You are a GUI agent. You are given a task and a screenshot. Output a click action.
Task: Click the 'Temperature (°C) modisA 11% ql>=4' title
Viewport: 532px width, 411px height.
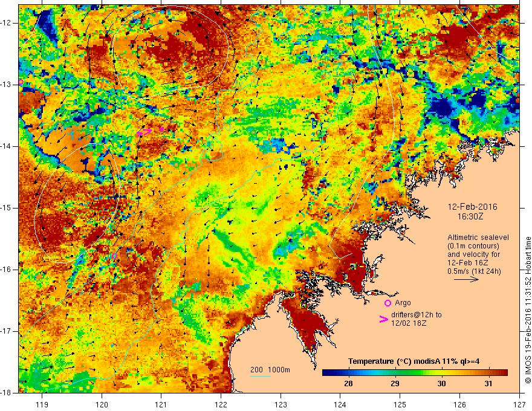coord(414,361)
